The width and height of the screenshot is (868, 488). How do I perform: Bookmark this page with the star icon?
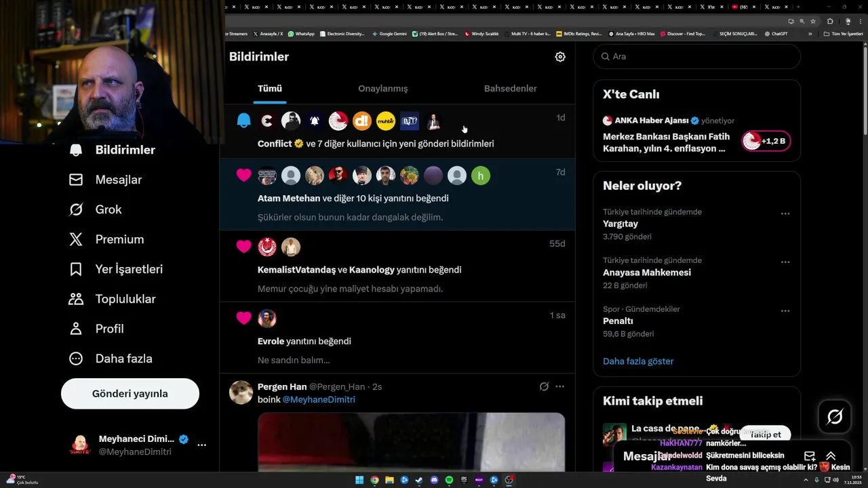[x=813, y=21]
